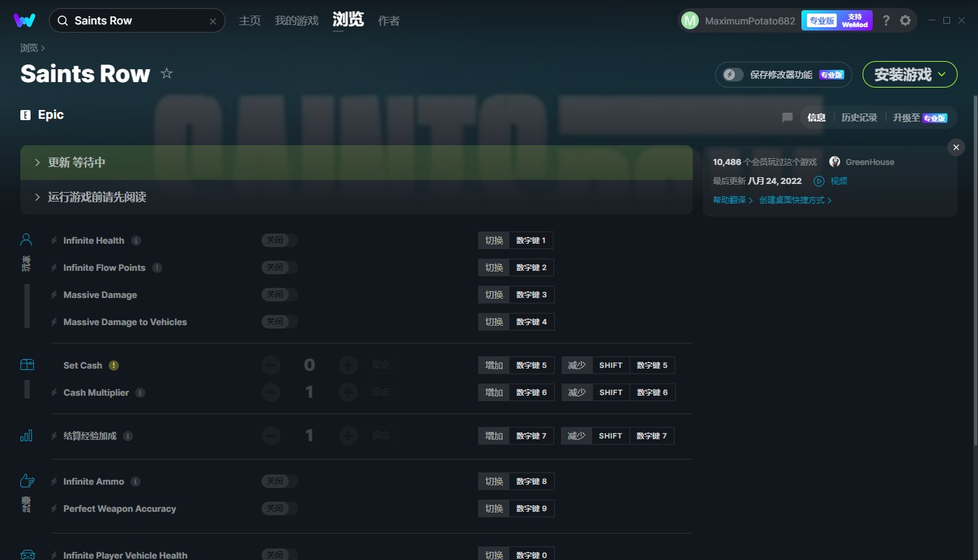
Task: Select the 浏览 tab
Action: point(348,20)
